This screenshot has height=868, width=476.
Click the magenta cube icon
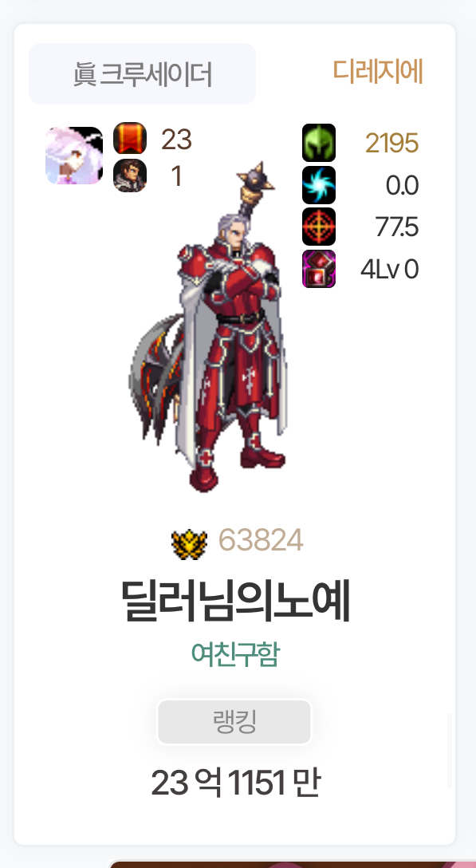tap(319, 269)
